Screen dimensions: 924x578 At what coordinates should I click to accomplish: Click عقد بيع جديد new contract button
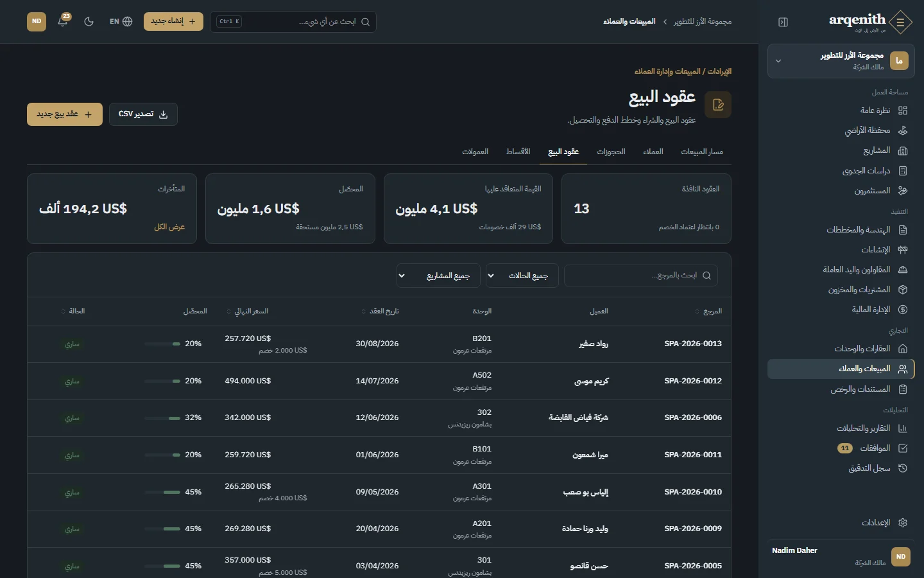tap(65, 114)
